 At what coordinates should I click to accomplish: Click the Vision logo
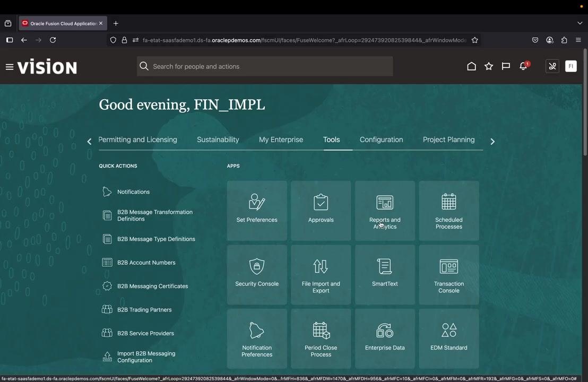(47, 67)
